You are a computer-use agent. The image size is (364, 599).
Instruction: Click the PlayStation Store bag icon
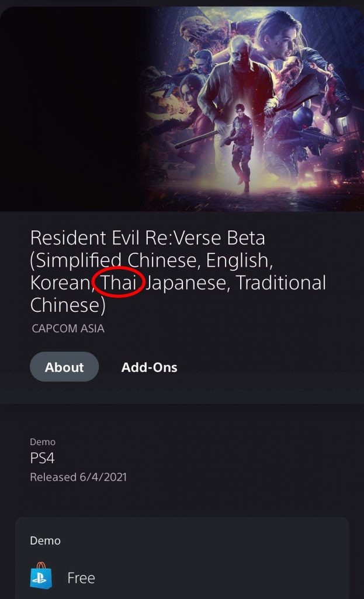point(41,576)
